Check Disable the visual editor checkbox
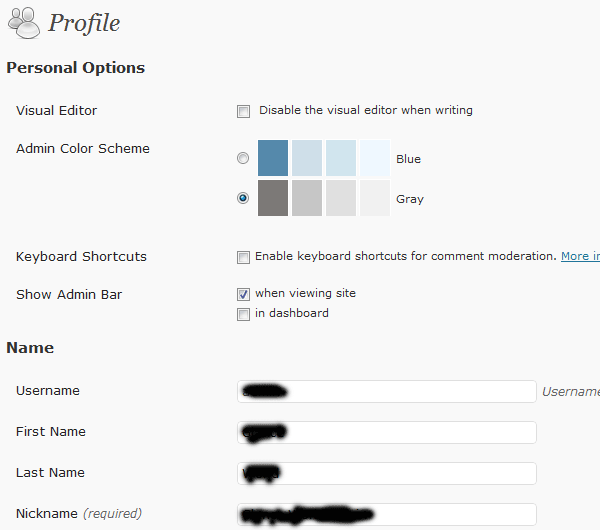 pyautogui.click(x=243, y=111)
